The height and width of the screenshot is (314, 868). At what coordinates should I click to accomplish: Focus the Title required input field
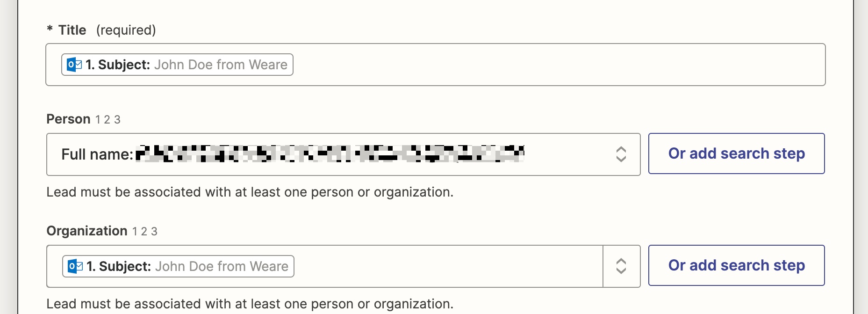point(436,65)
